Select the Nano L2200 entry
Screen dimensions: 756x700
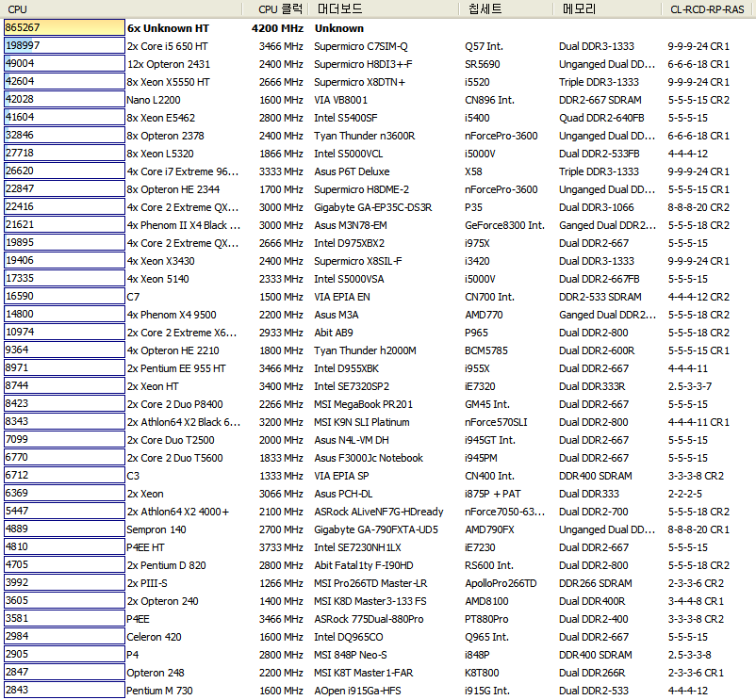point(154,100)
